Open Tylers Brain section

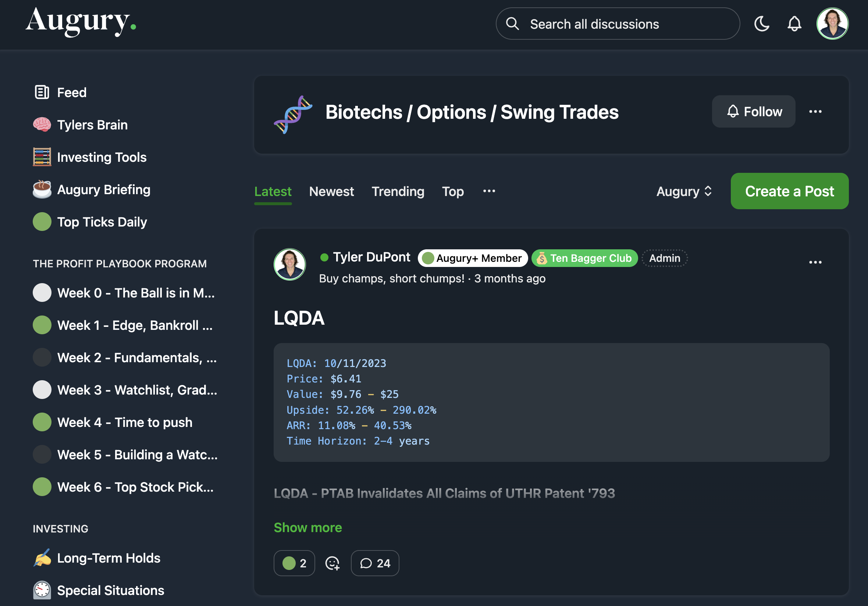pos(92,125)
